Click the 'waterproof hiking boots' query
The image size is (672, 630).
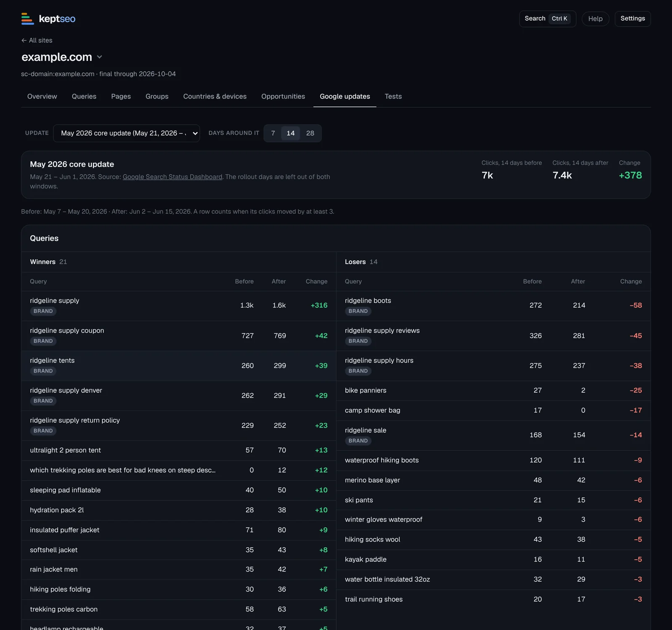[382, 460]
